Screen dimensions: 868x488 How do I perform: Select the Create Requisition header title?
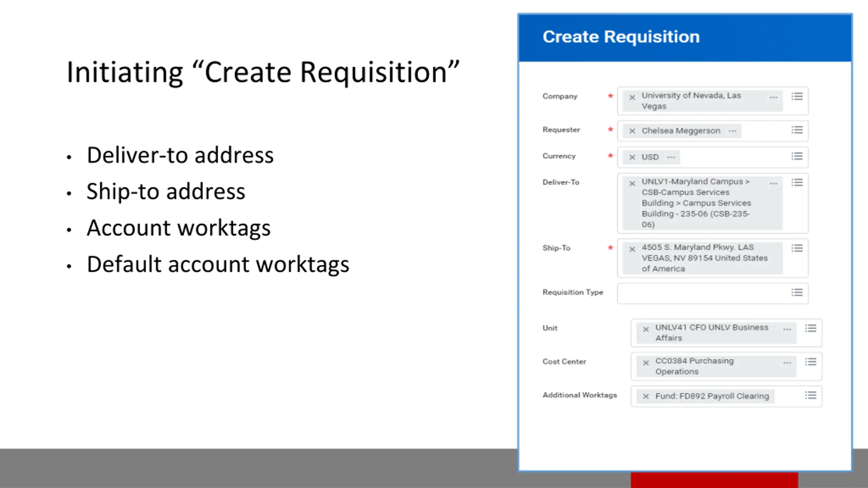(621, 37)
